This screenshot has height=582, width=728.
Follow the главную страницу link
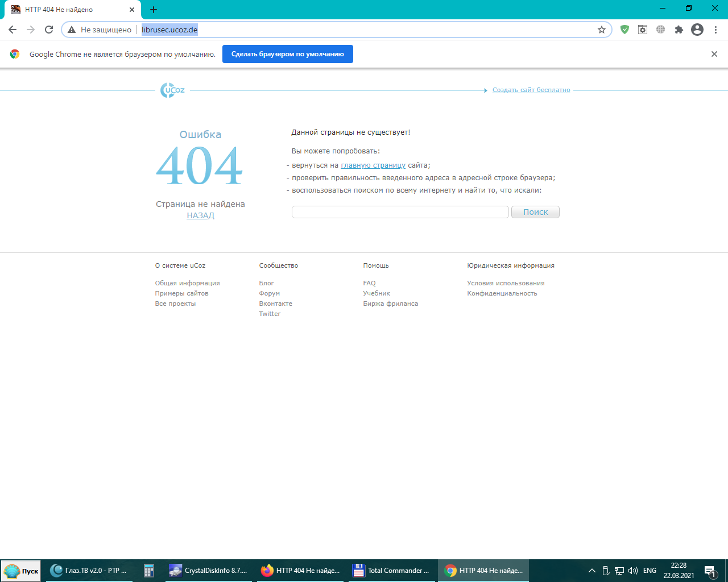(x=373, y=165)
